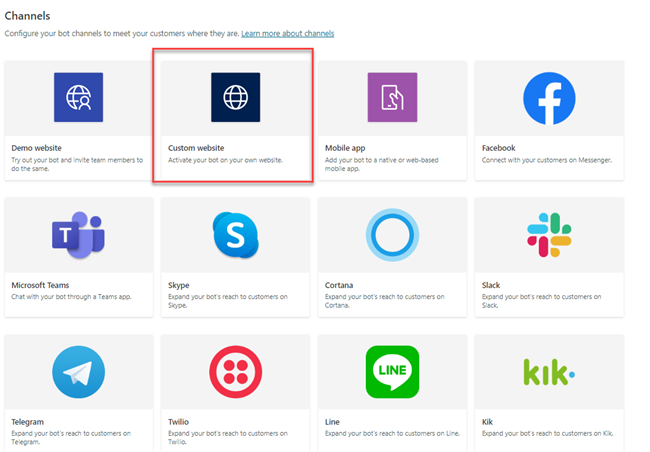
Task: Select the Twilio red circle icon
Action: click(235, 372)
